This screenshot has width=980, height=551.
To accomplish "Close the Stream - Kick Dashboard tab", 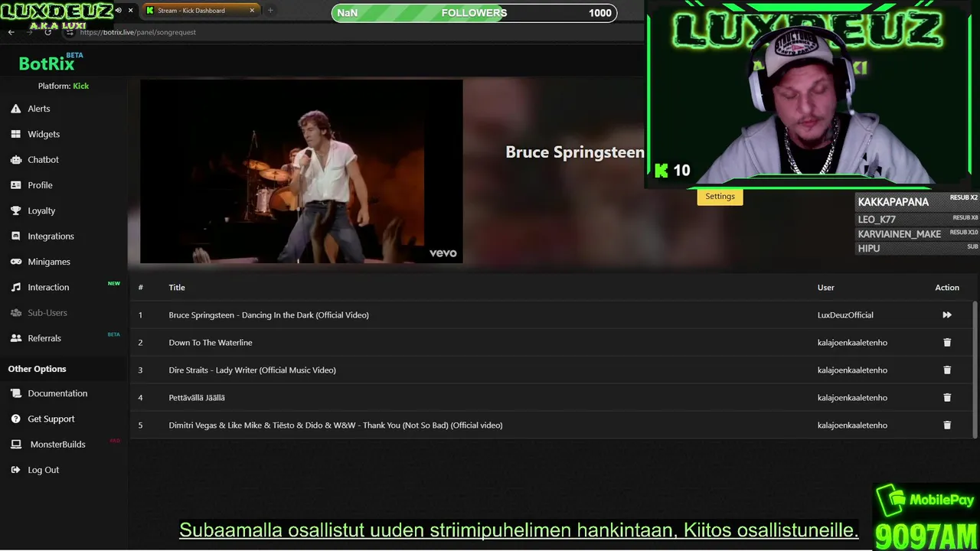I will (252, 11).
